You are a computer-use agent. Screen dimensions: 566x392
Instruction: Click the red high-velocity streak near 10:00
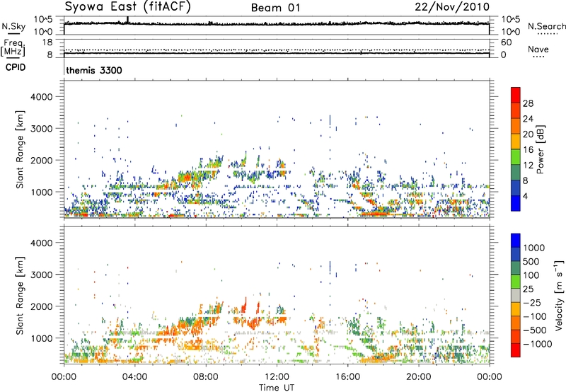coord(244,306)
